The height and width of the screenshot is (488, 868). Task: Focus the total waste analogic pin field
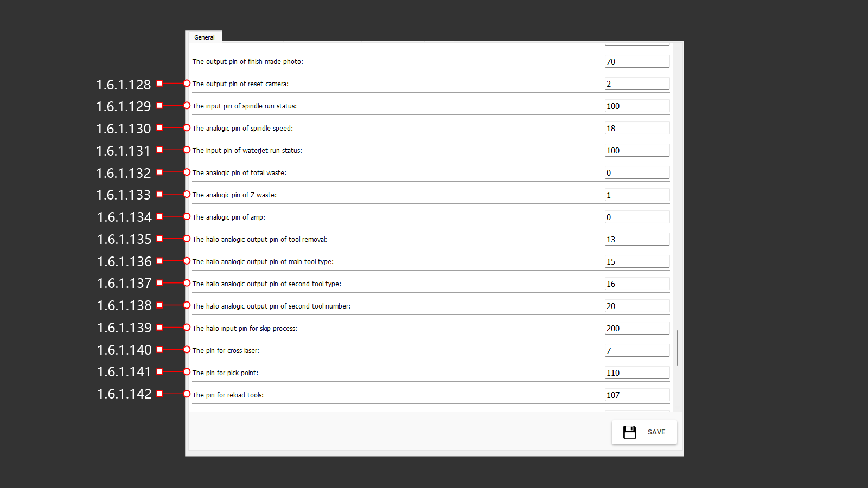[x=637, y=173]
